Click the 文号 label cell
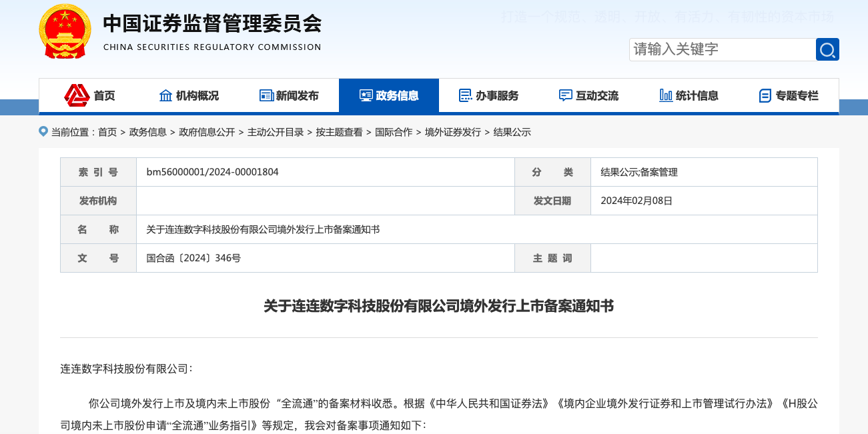 (x=98, y=258)
